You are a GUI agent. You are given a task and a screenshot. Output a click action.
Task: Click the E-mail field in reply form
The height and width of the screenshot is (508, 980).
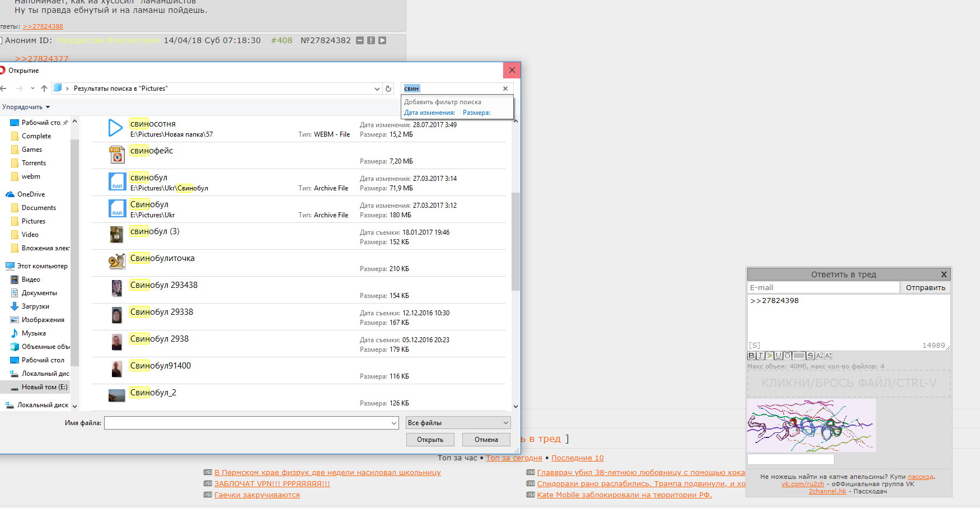click(823, 287)
